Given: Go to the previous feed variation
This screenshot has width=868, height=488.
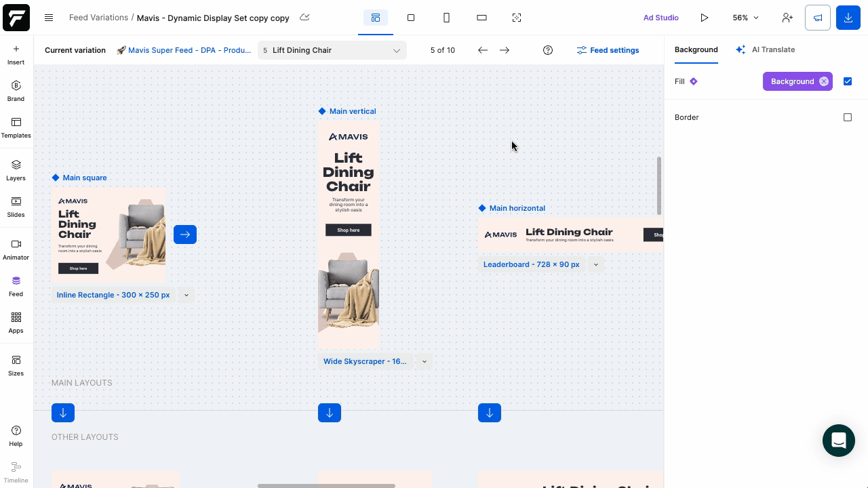Looking at the screenshot, I should tap(483, 50).
